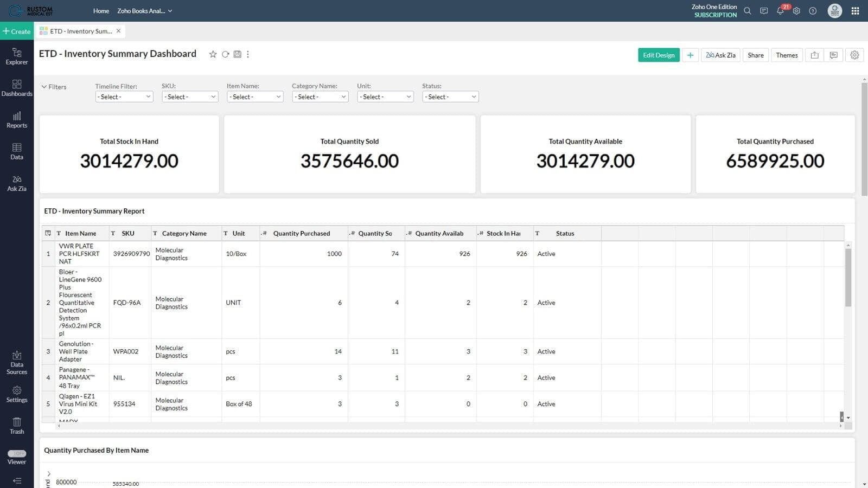Open the Unit filter dropdown
Viewport: 868px width, 488px height.
point(385,97)
